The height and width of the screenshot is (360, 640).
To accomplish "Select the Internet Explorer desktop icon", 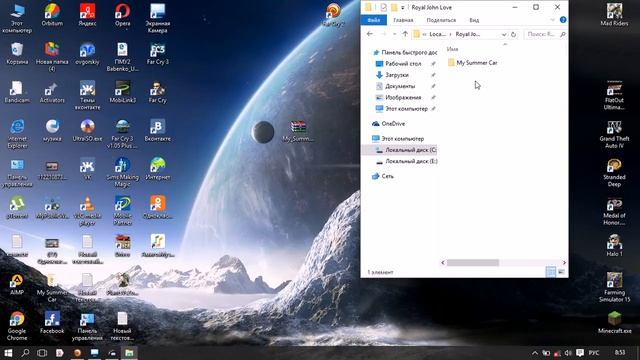I will coord(17,133).
